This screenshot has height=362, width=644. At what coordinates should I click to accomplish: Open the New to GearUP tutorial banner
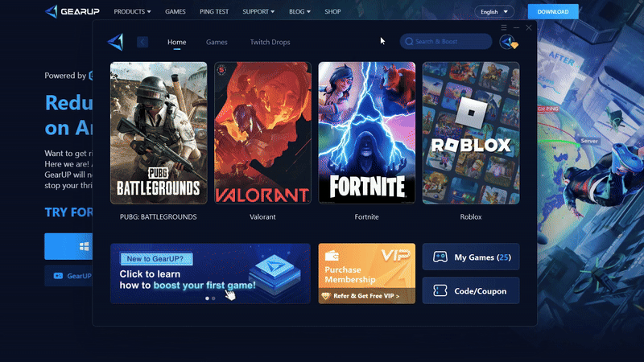210,274
